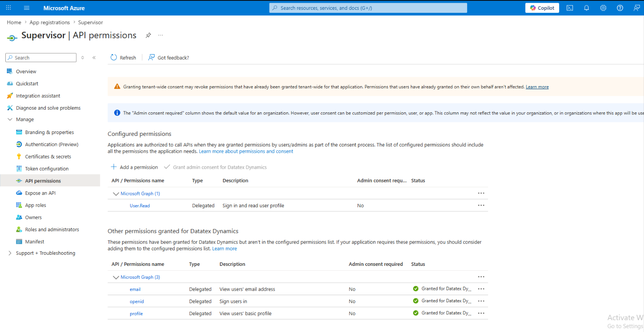Open portal Settings gear
Image resolution: width=644 pixels, height=332 pixels.
[603, 8]
